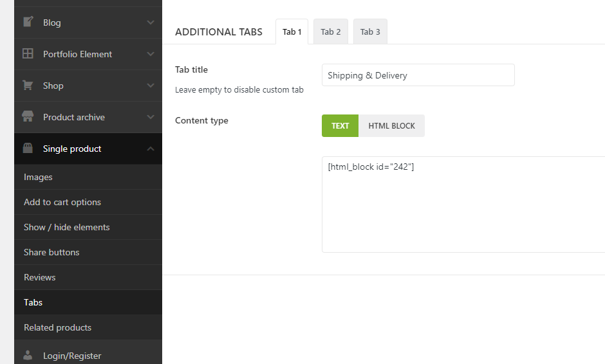
Task: Expand the Shop section chevron
Action: coord(151,86)
